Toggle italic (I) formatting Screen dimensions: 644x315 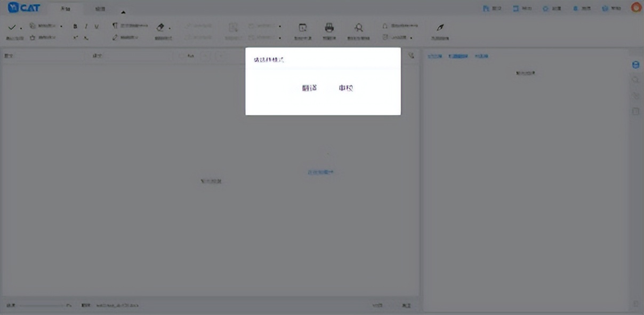(86, 26)
